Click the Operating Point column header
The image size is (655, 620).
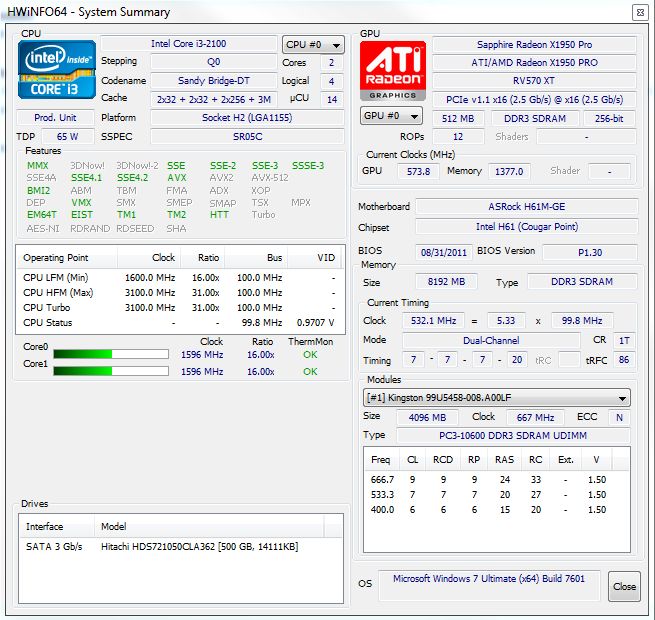[x=67, y=258]
